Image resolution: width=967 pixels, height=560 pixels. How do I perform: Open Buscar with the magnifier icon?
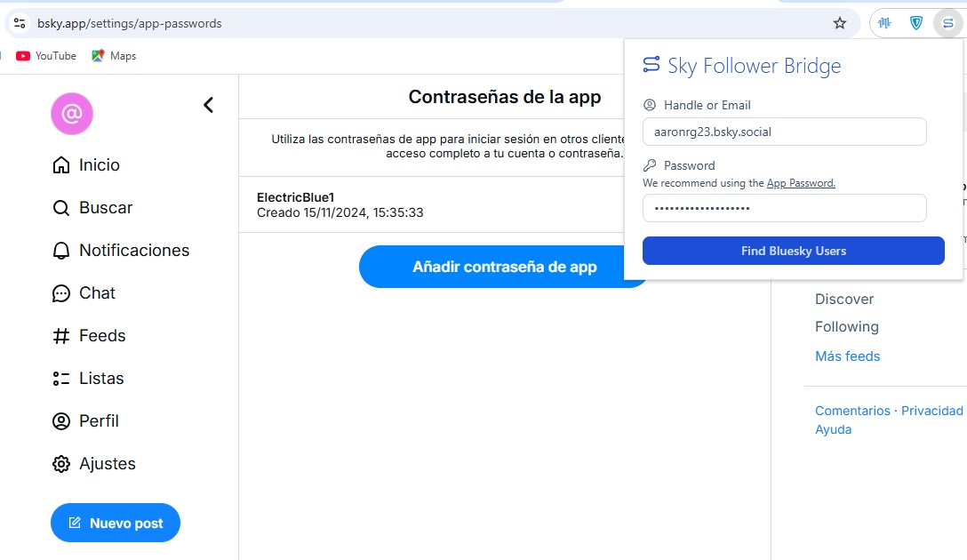pos(60,207)
